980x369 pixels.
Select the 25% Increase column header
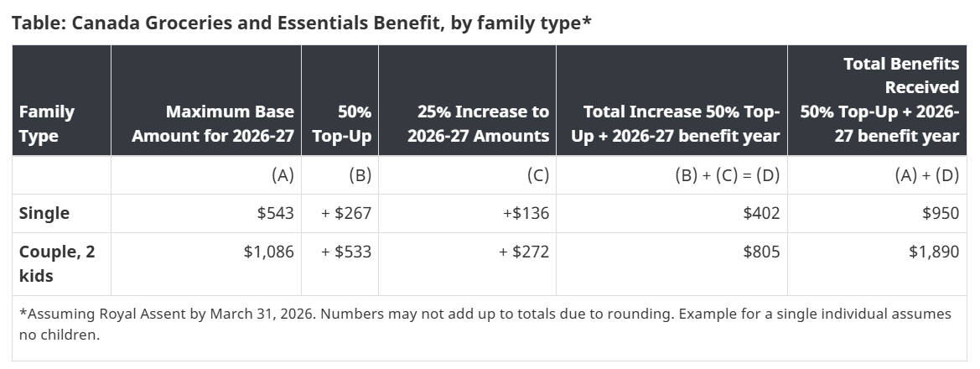coord(478,123)
